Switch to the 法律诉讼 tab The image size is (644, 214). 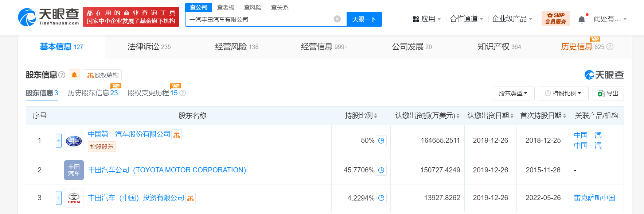point(149,47)
